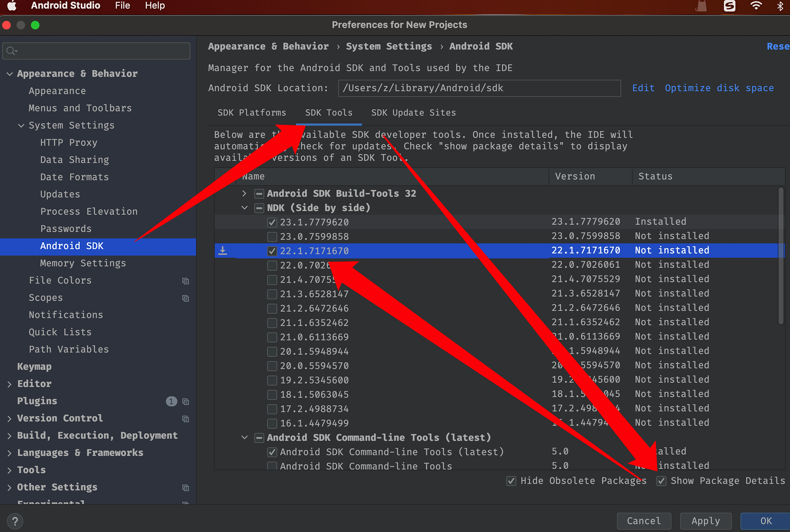Open HTTP Proxy settings
The height and width of the screenshot is (532, 790).
click(69, 143)
